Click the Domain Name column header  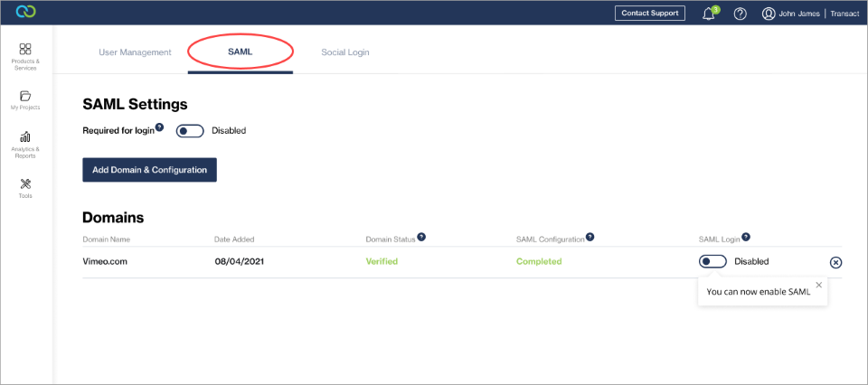[107, 239]
